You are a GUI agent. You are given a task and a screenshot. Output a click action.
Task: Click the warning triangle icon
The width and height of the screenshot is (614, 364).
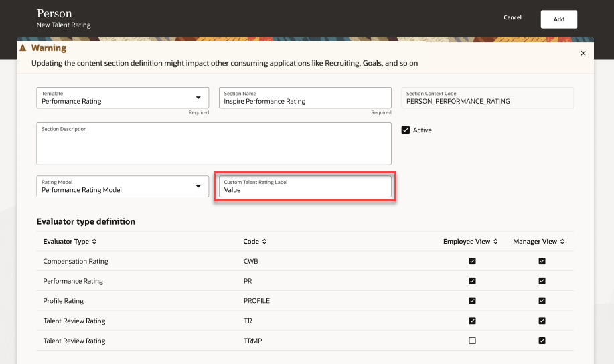[x=23, y=48]
